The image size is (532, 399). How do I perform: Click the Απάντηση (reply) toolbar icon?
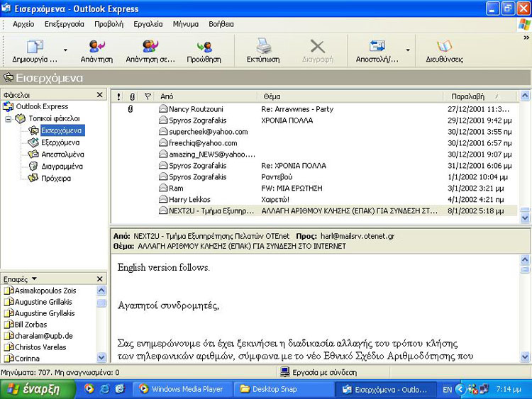(96, 46)
